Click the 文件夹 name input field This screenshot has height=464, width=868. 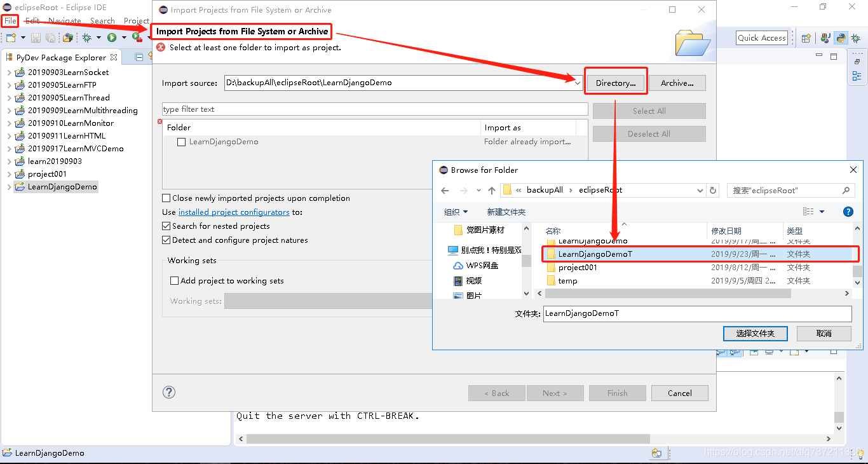[697, 313]
